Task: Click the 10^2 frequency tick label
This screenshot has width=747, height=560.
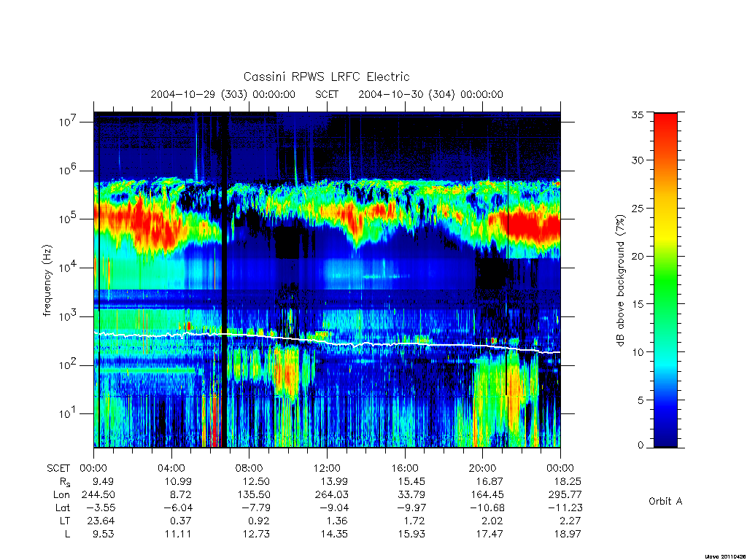Action: (69, 365)
